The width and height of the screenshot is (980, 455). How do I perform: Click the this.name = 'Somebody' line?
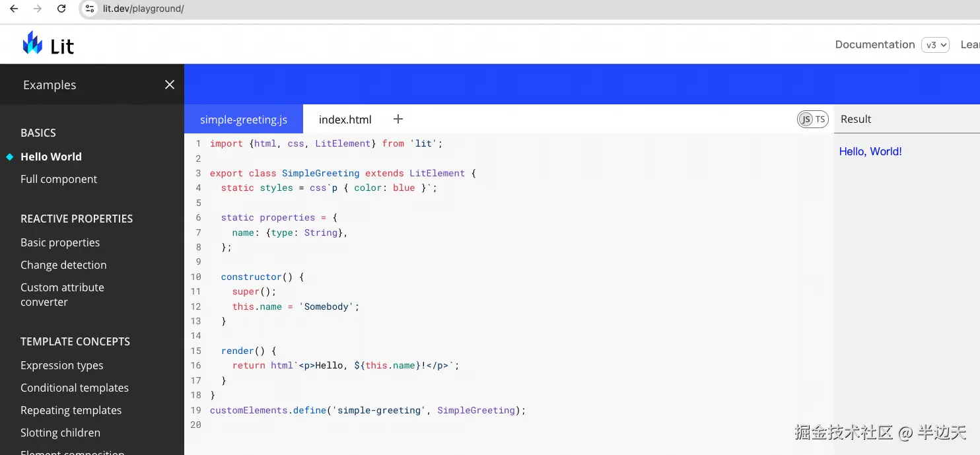tap(296, 306)
